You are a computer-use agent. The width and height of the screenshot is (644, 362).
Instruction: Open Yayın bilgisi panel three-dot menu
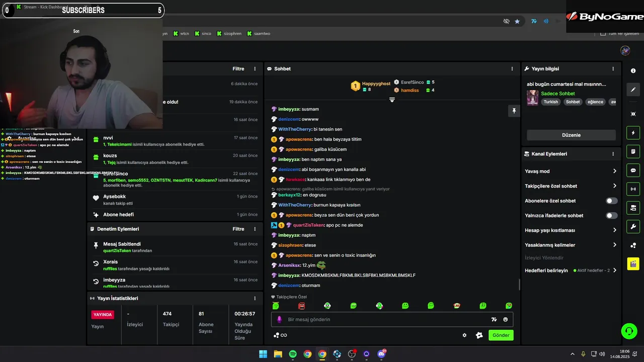tap(613, 69)
